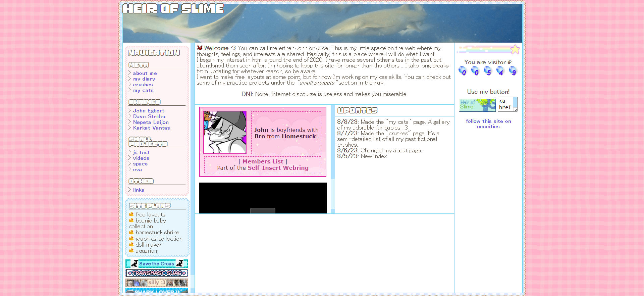The image size is (644, 296).
Task: Click the last visitor counter digit 9
Action: coord(513,71)
